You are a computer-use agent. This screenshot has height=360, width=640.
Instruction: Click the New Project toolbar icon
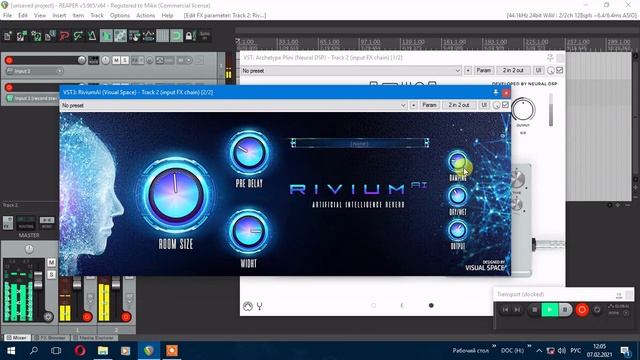coord(8,36)
